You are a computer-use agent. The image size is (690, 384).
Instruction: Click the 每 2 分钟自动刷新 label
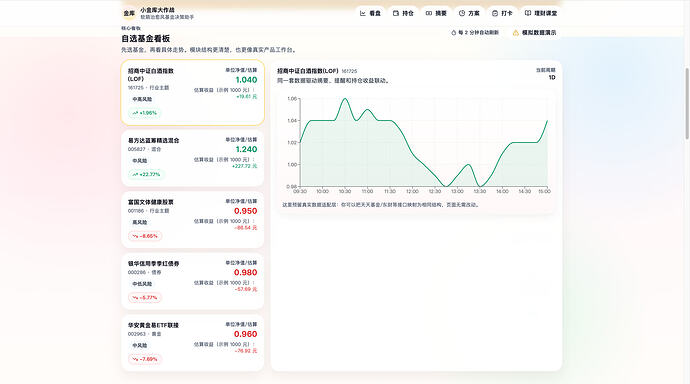(478, 33)
